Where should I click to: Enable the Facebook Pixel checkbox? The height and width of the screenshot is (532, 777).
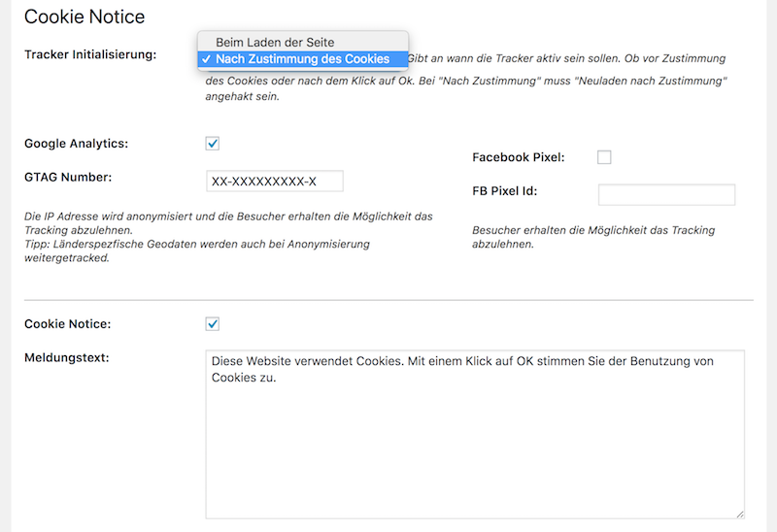tap(604, 157)
